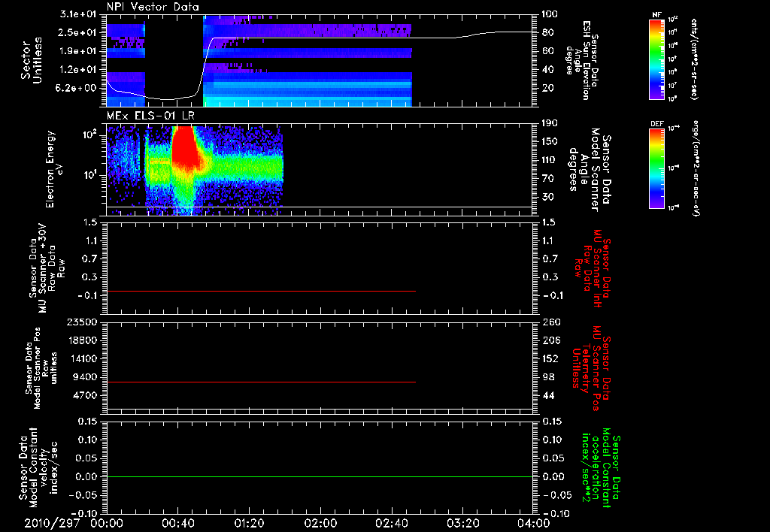
Task: Click the 03:20 time axis label
Action: [x=462, y=523]
